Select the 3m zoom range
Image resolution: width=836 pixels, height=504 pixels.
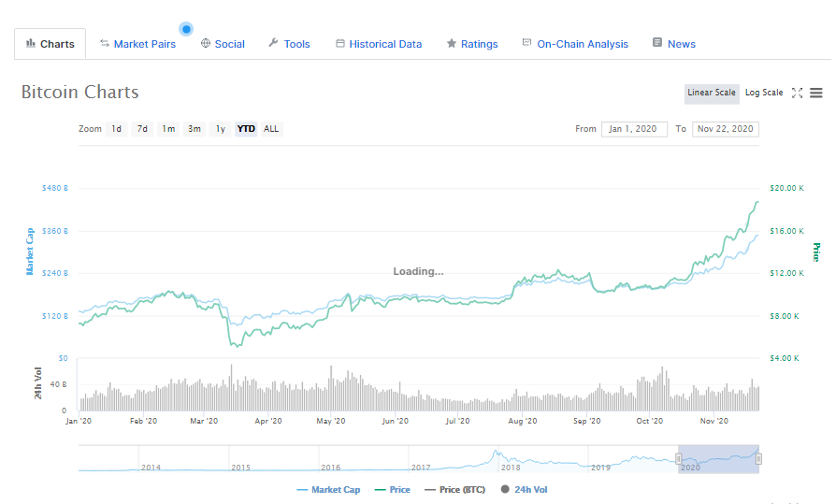click(194, 129)
